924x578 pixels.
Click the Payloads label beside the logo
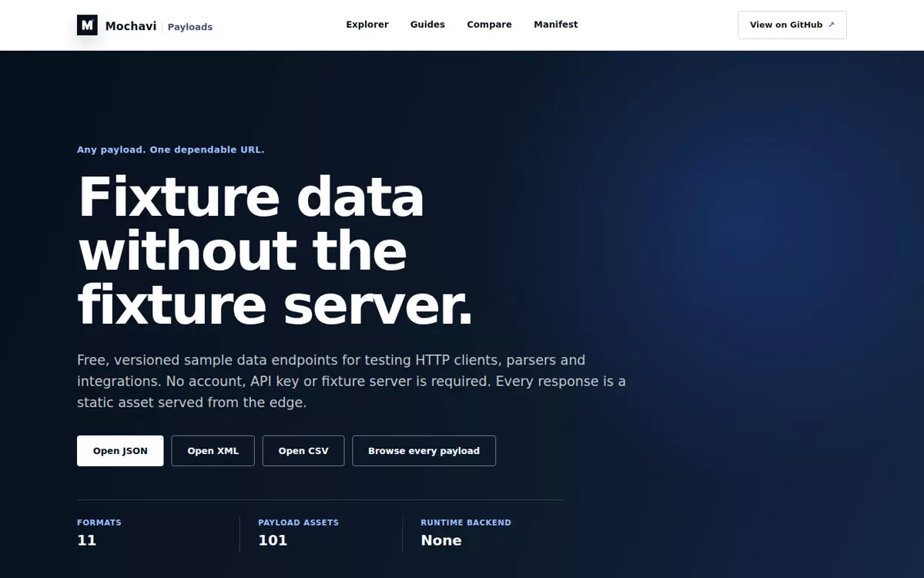190,27
